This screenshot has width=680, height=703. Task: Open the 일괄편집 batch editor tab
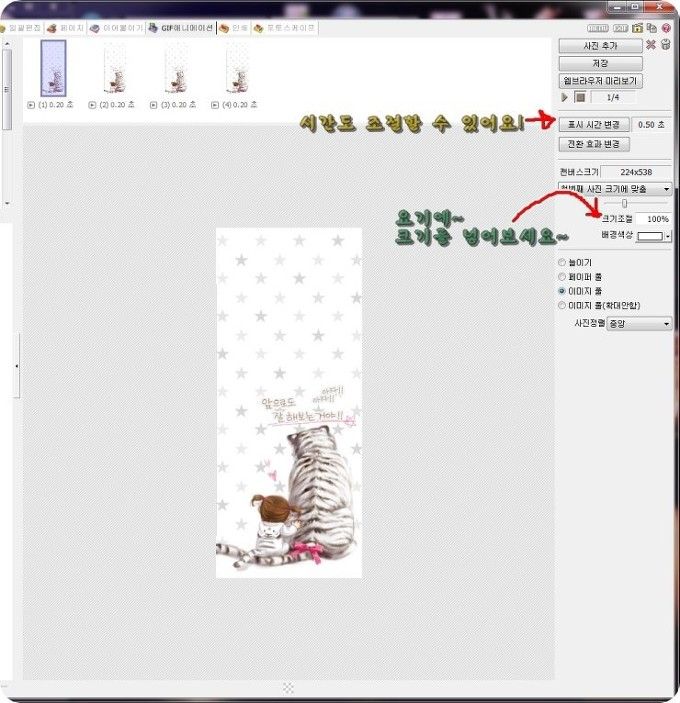22,28
